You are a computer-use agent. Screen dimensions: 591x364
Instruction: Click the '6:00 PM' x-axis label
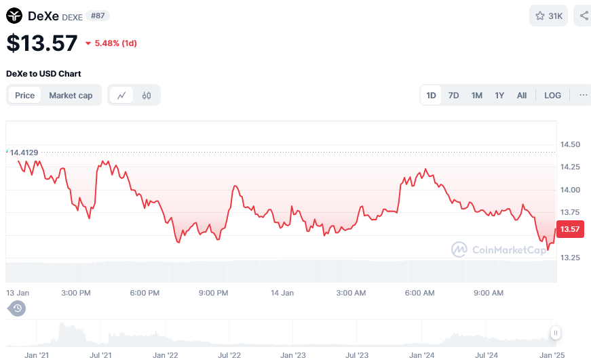click(145, 293)
